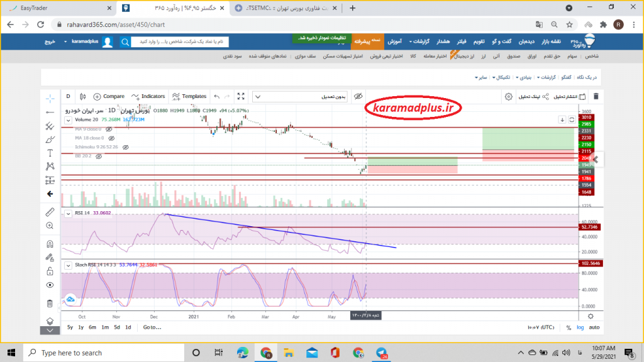Open Telegram from the Windows taskbar

point(382,353)
